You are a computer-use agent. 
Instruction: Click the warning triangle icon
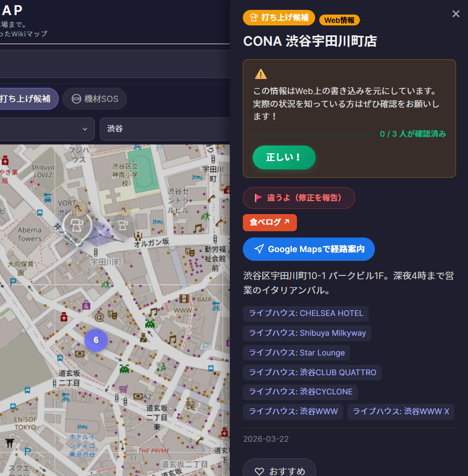pos(261,74)
